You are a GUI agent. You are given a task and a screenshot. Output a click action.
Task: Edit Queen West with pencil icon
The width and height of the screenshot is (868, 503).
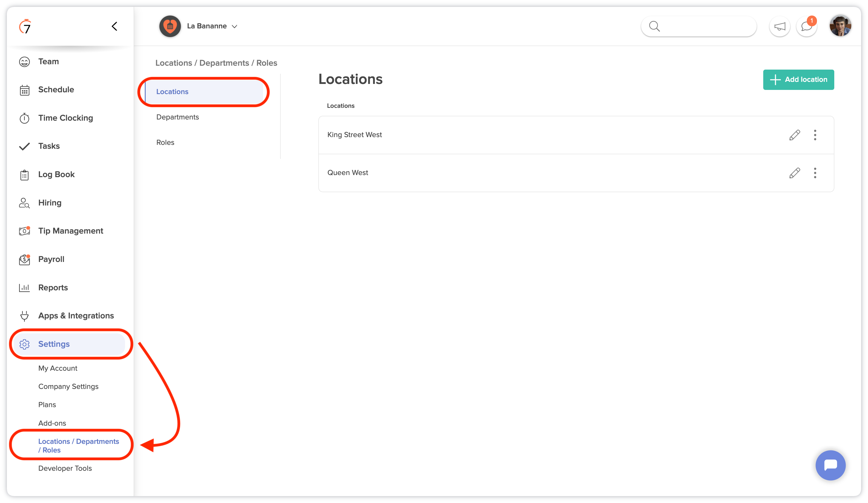[x=795, y=173]
